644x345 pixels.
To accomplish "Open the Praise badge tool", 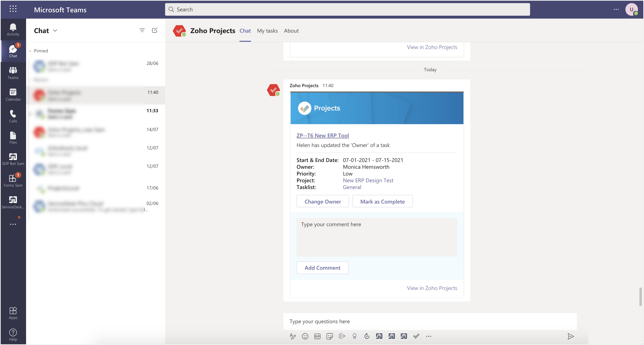I will point(354,336).
